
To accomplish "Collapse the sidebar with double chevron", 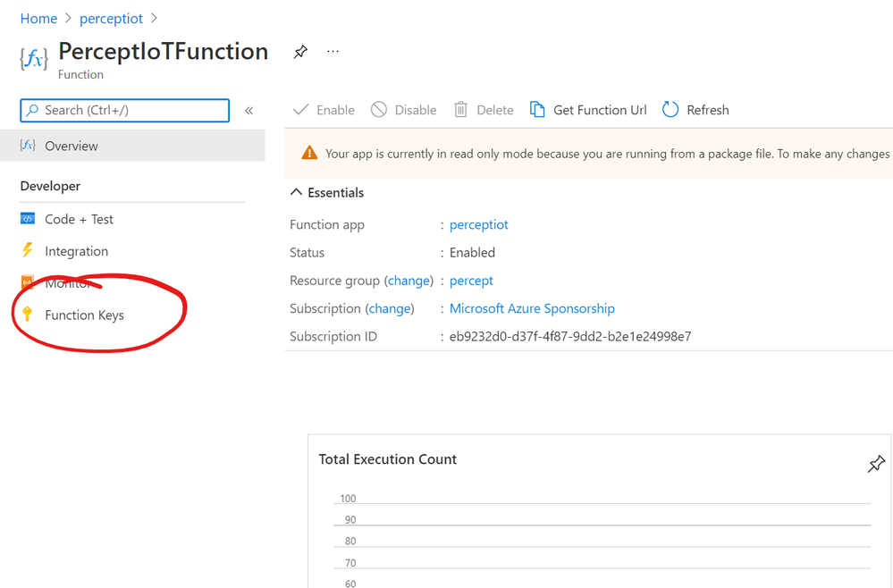I will pos(249,110).
